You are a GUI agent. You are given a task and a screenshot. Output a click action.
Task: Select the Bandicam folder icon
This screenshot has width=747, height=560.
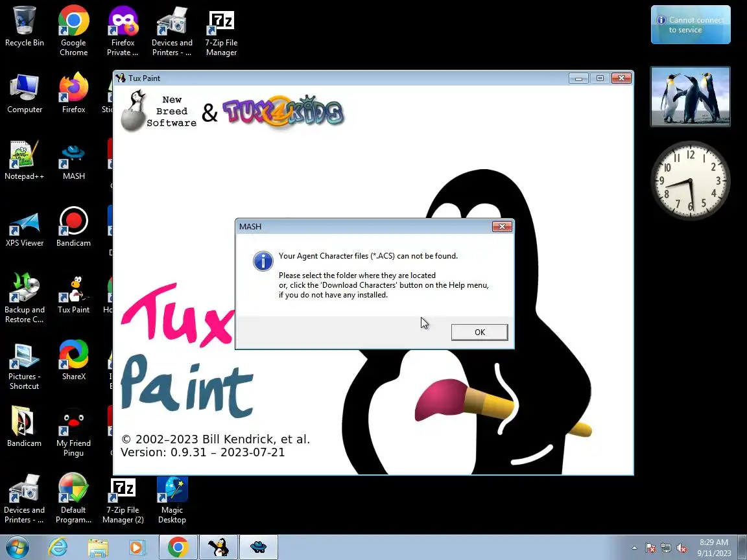tap(24, 426)
